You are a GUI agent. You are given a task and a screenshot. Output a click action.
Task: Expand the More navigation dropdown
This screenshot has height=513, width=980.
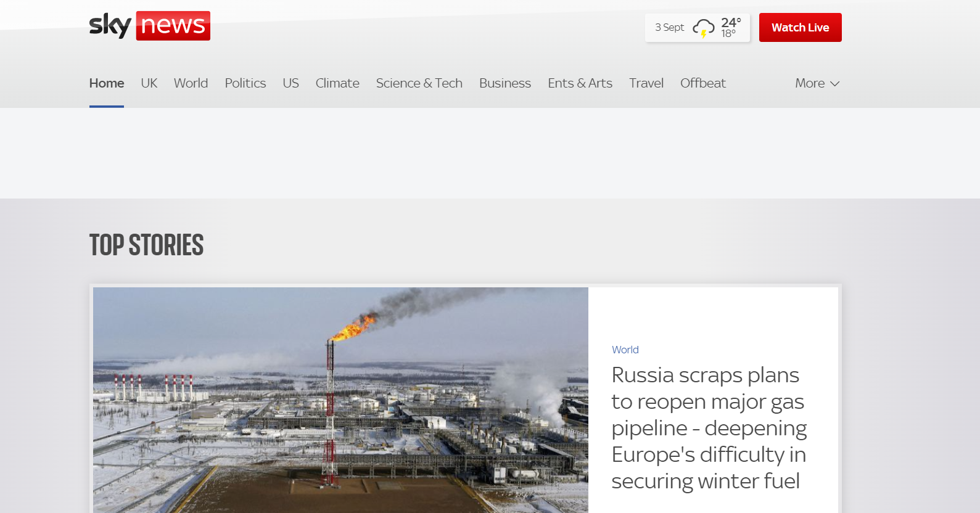(x=817, y=83)
